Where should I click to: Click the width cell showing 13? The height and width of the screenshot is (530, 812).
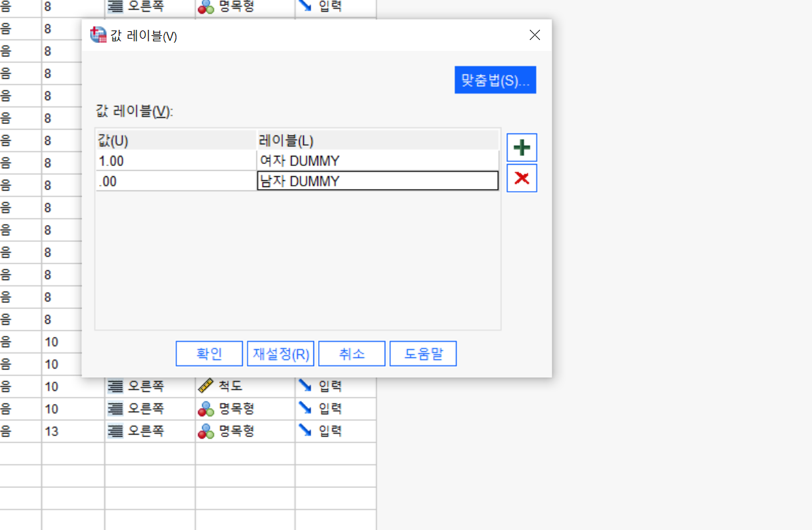(73, 431)
